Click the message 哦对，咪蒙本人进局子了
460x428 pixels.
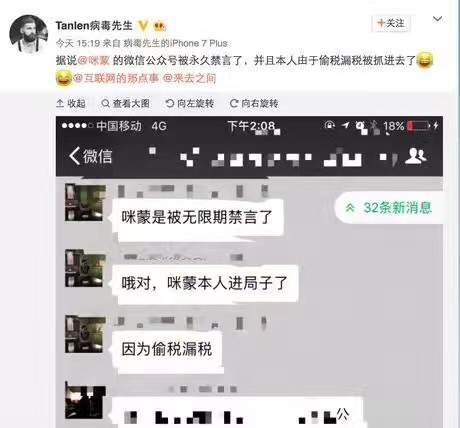[204, 284]
